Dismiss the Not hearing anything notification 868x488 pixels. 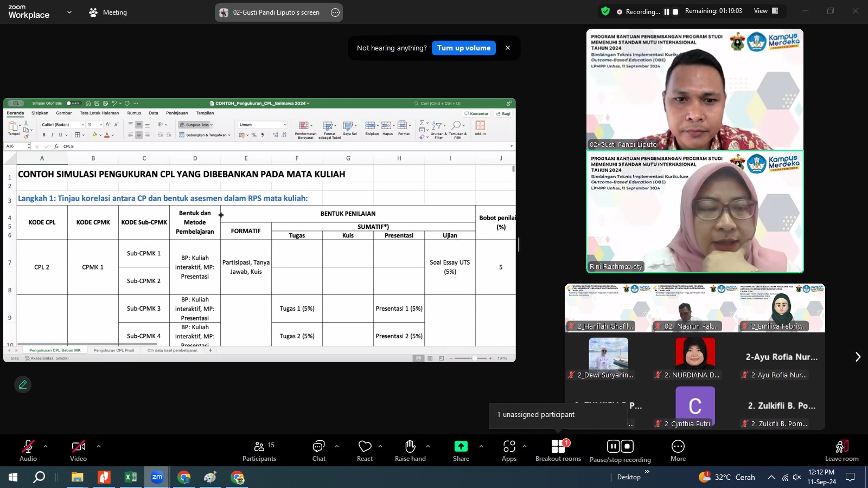(x=508, y=48)
